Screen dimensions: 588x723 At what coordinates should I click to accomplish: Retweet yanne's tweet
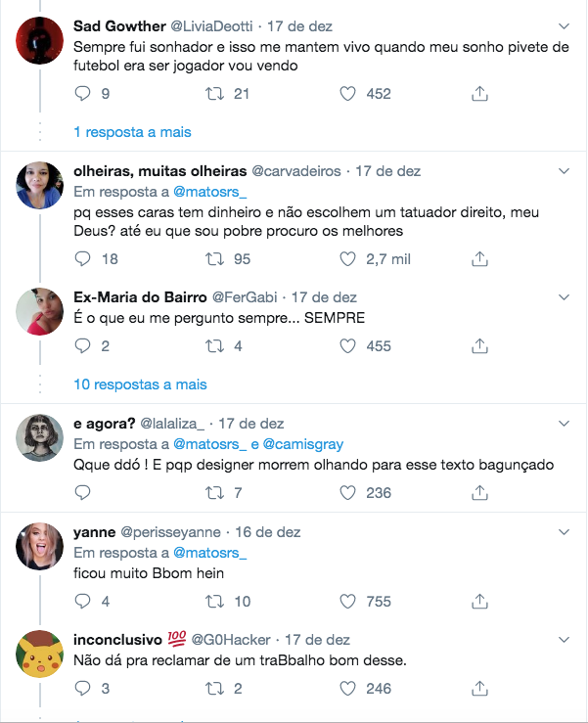pos(216,602)
